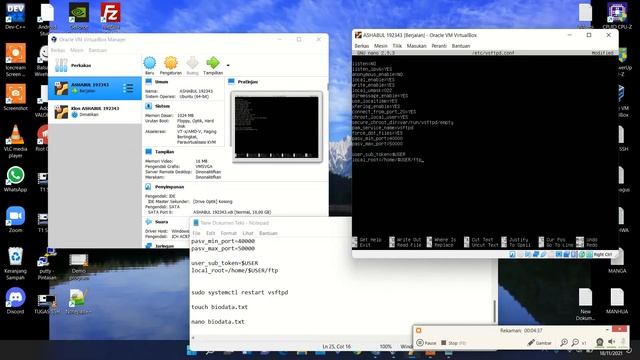
Task: Click the Penyimpanan section header in VM details
Action: click(169, 187)
